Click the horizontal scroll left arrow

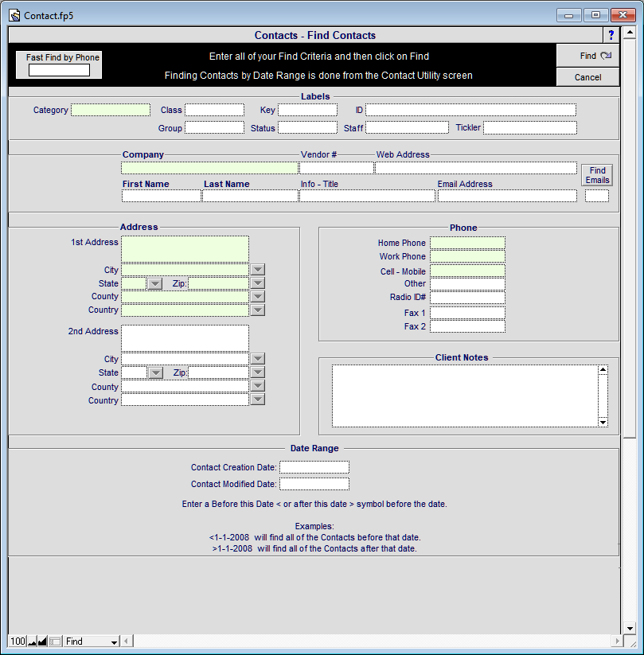[x=127, y=641]
